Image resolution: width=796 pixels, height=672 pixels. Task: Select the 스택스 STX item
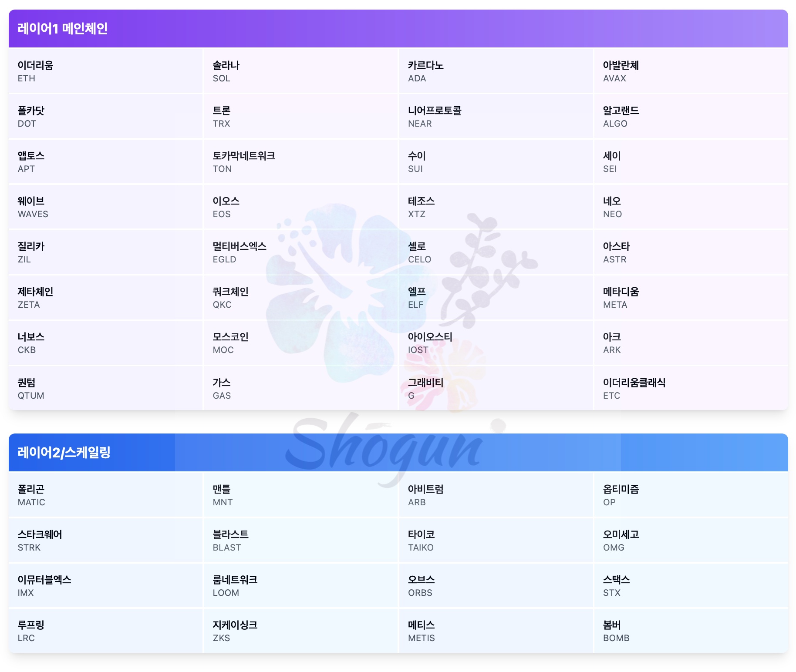691,585
